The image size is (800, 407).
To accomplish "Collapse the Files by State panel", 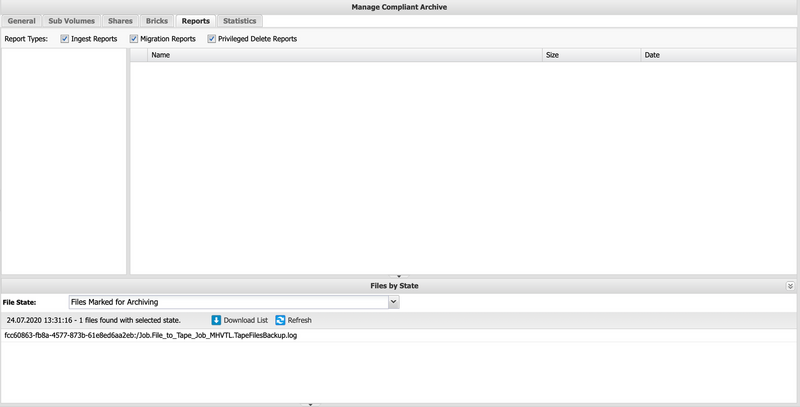I will coord(791,286).
